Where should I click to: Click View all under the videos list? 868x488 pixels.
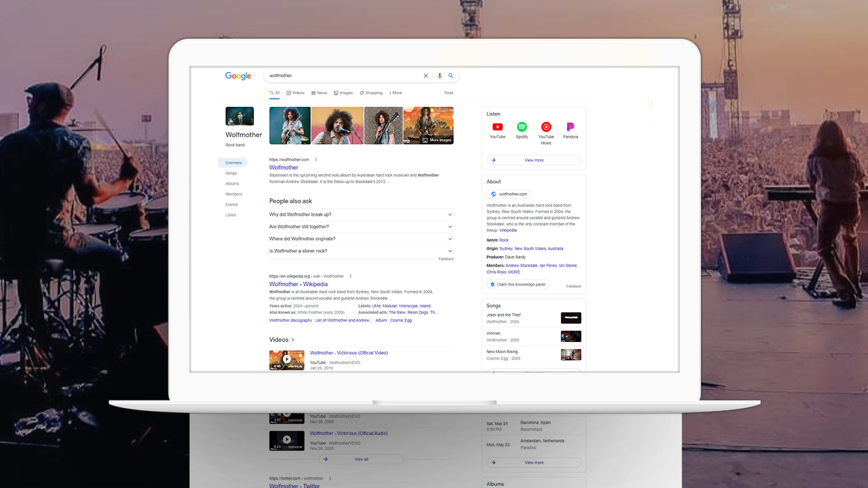click(361, 459)
